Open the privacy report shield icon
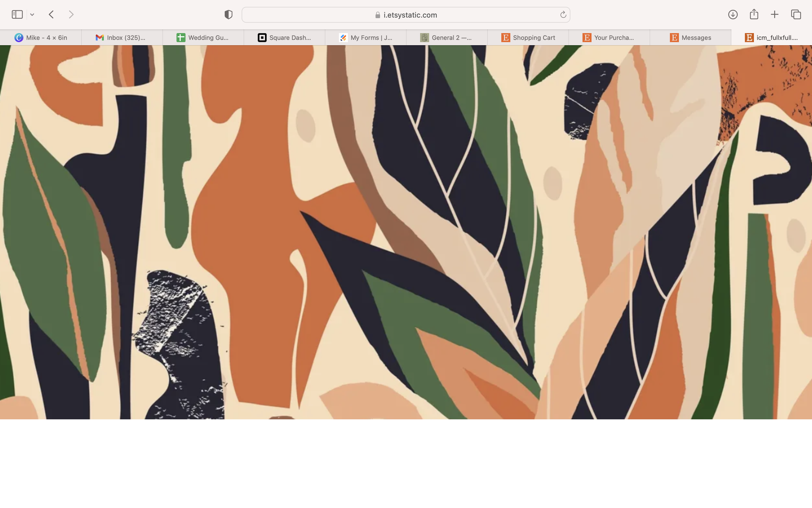 tap(228, 14)
